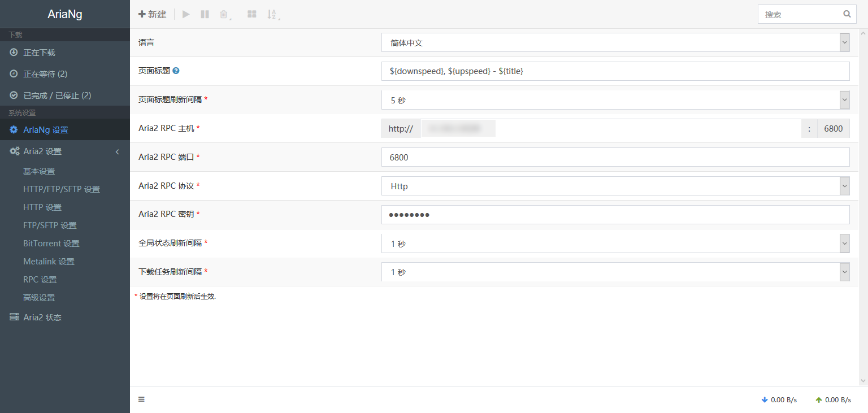Open BitTorrent 设置 in the sidebar
The height and width of the screenshot is (413, 868).
[x=51, y=244]
